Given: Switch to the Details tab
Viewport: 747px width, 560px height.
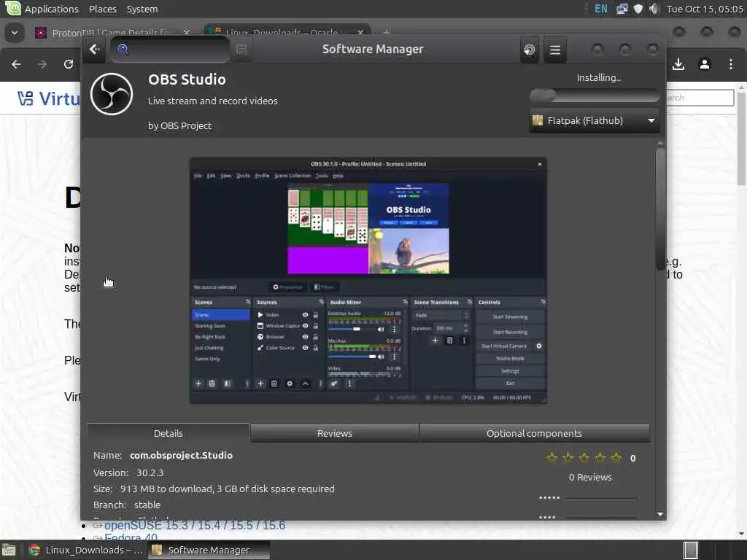Looking at the screenshot, I should [169, 433].
